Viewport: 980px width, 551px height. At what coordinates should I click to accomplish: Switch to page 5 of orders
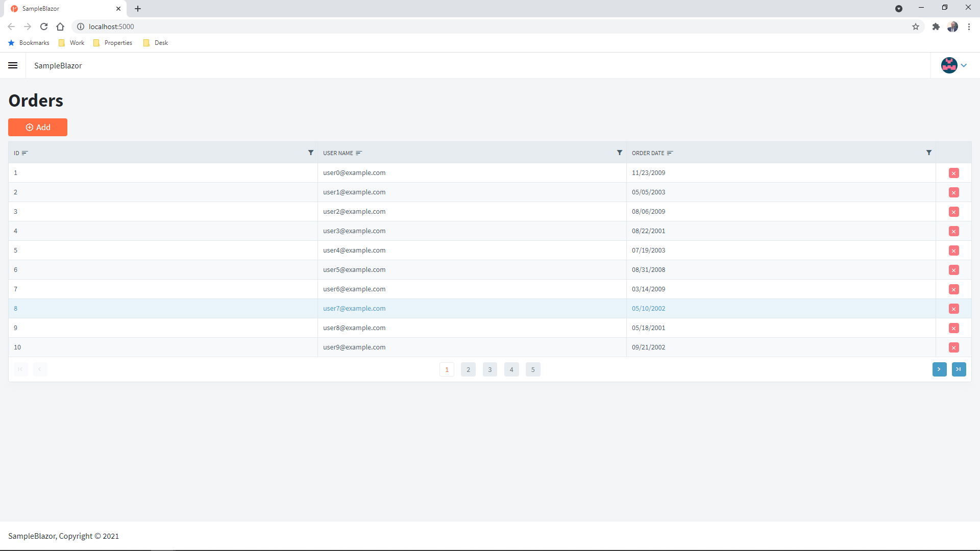point(532,370)
